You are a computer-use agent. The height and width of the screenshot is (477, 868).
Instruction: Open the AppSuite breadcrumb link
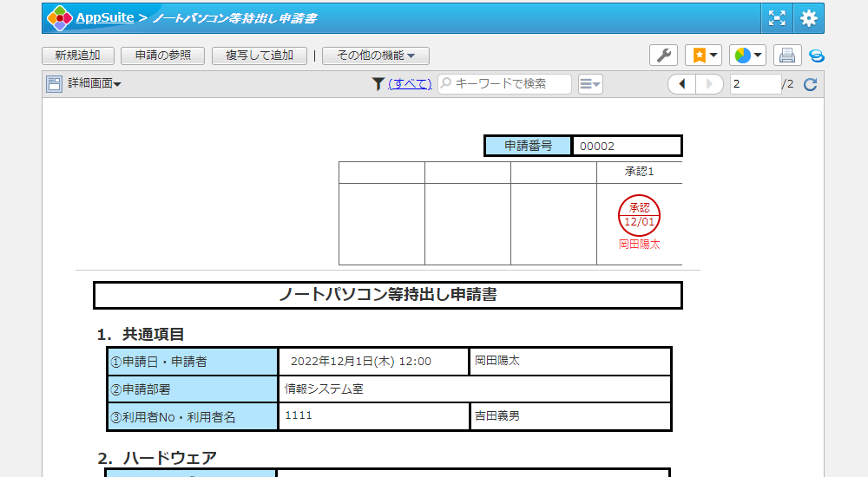pyautogui.click(x=104, y=18)
